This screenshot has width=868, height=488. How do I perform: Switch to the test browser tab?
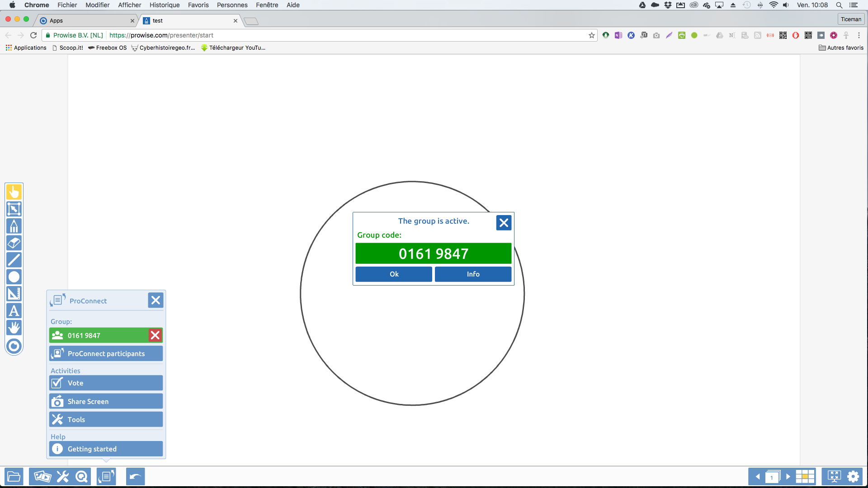tap(190, 21)
